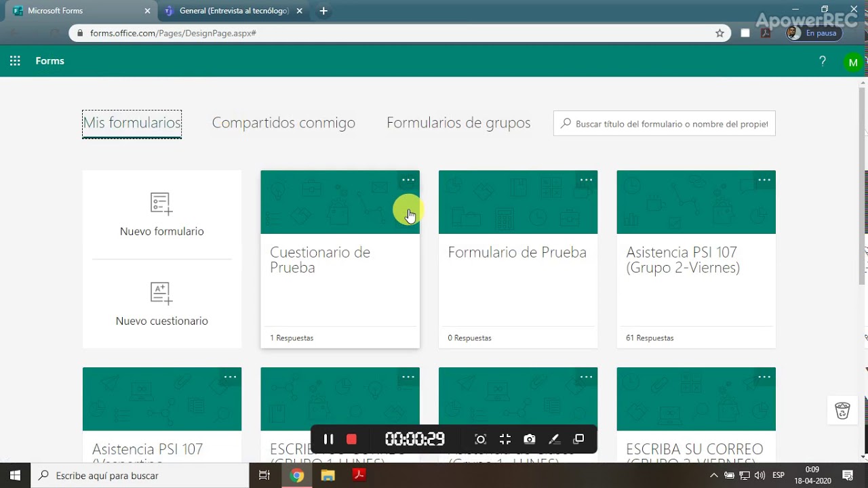
Task: Click the 0 Respuestas count text
Action: coord(470,338)
